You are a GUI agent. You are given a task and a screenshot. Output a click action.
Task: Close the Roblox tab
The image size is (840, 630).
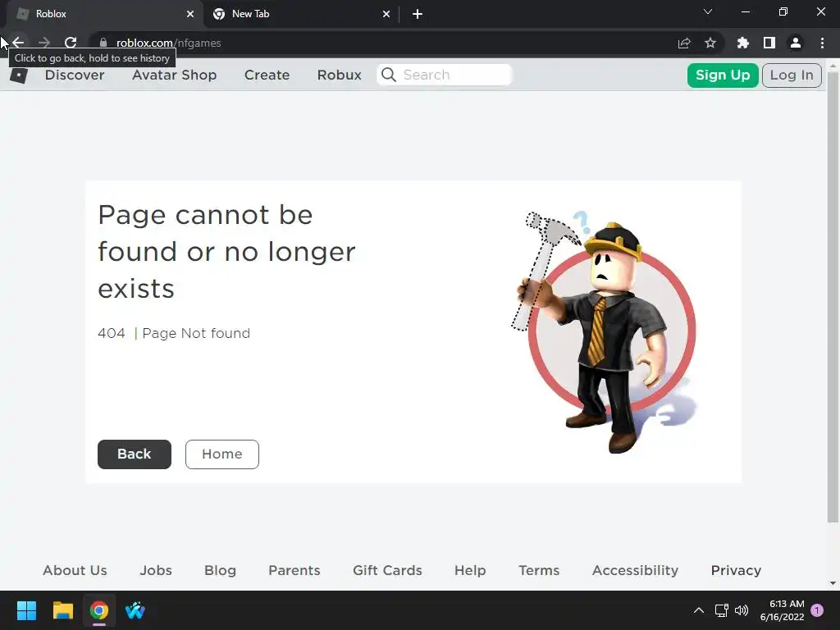[x=190, y=14]
